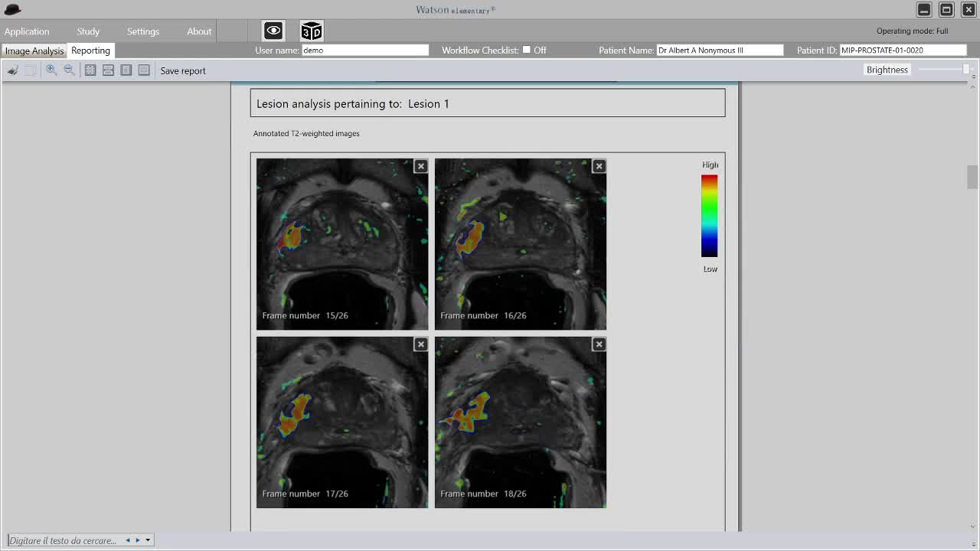Click the vertical scrollbar thumb
980x551 pixels.
pyautogui.click(x=972, y=177)
